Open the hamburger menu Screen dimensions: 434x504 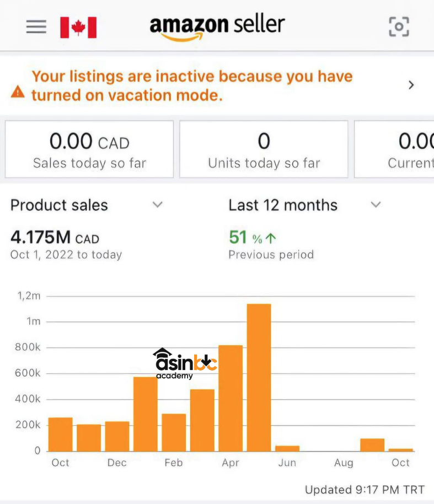36,26
